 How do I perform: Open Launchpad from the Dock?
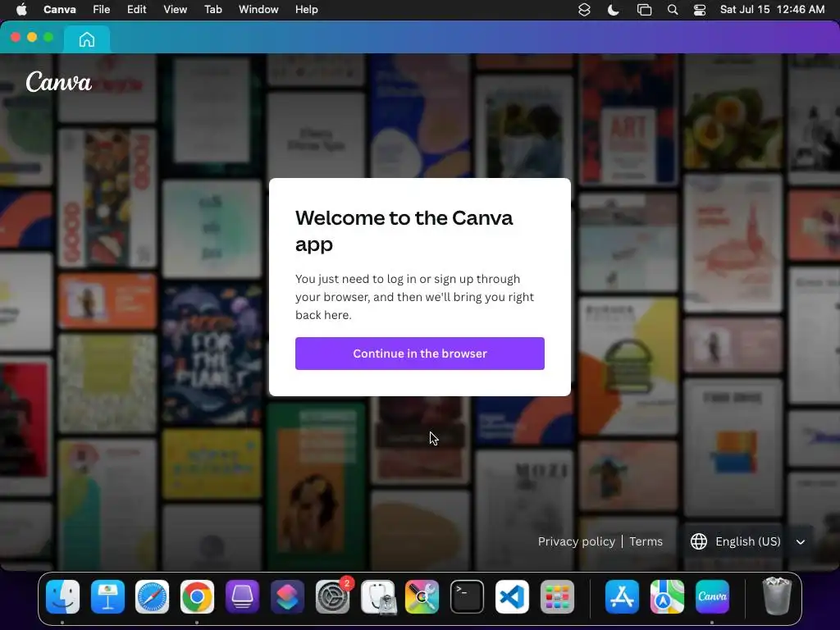[x=557, y=596]
